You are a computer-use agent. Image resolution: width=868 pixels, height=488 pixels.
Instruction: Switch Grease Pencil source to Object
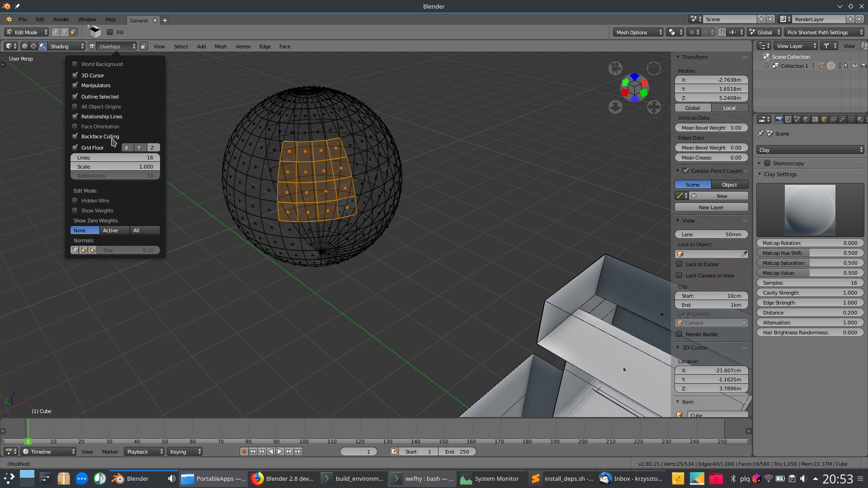[x=729, y=184]
